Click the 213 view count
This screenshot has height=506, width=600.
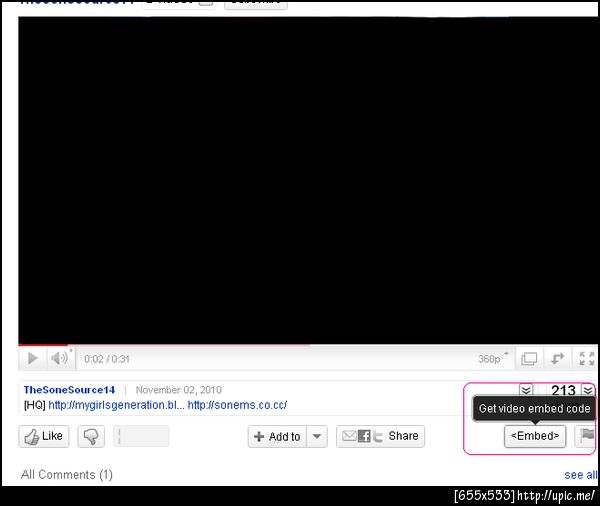(x=563, y=390)
